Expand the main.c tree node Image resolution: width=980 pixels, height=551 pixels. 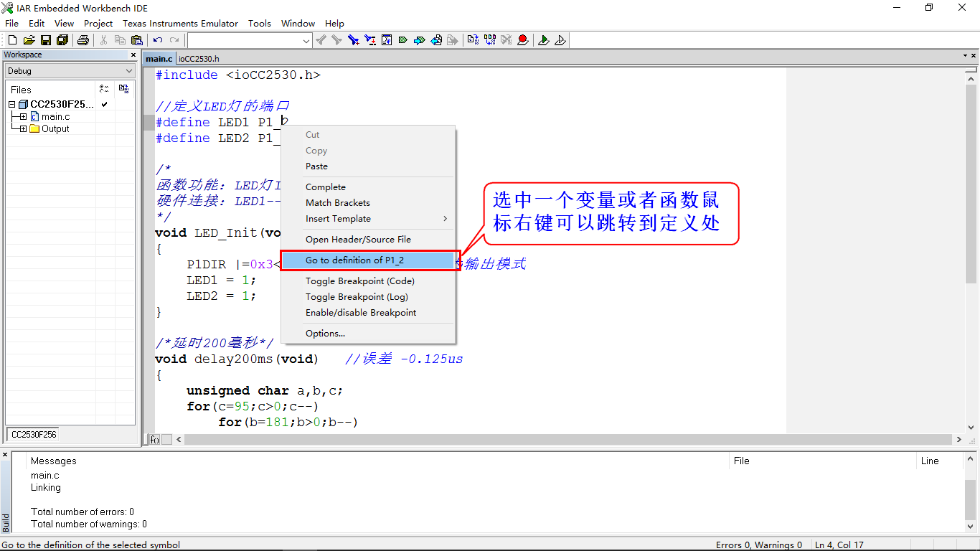(x=23, y=117)
